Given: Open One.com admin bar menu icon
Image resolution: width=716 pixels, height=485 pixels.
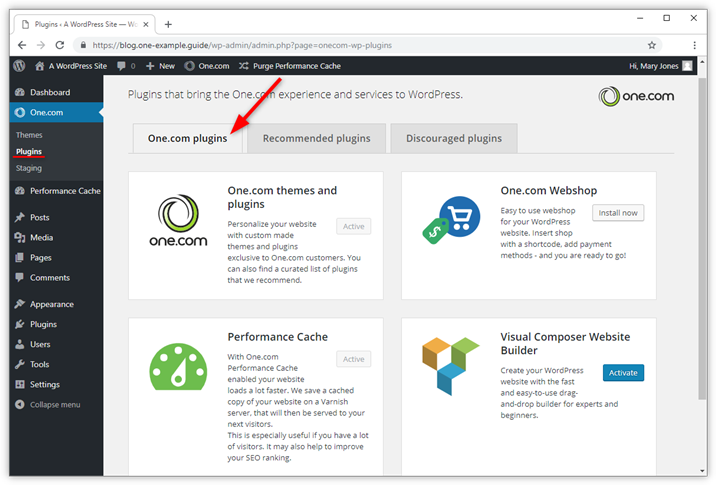Looking at the screenshot, I should point(190,66).
